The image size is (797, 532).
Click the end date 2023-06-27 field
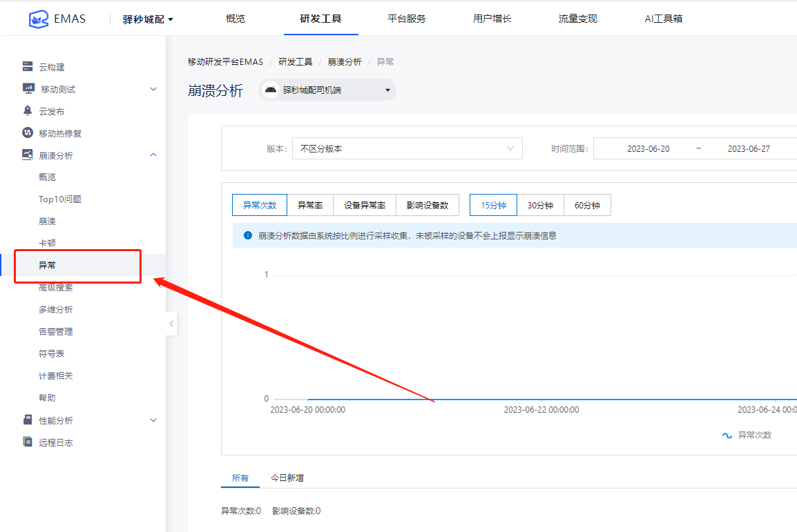coord(749,149)
